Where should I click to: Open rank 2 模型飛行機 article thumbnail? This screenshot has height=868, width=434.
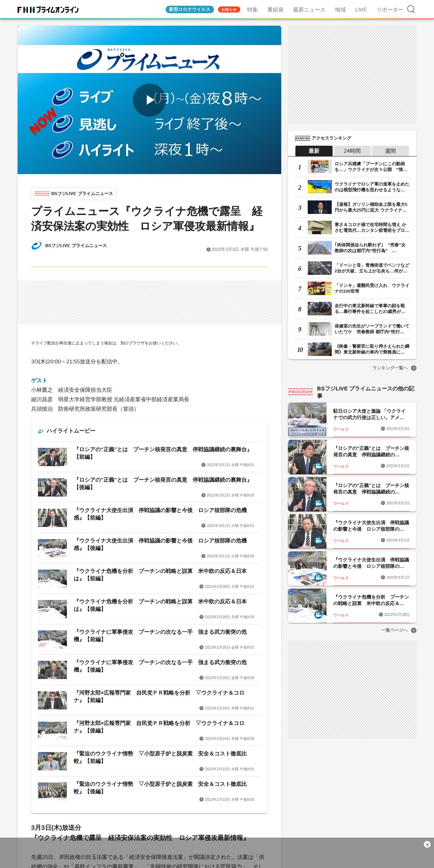(319, 187)
